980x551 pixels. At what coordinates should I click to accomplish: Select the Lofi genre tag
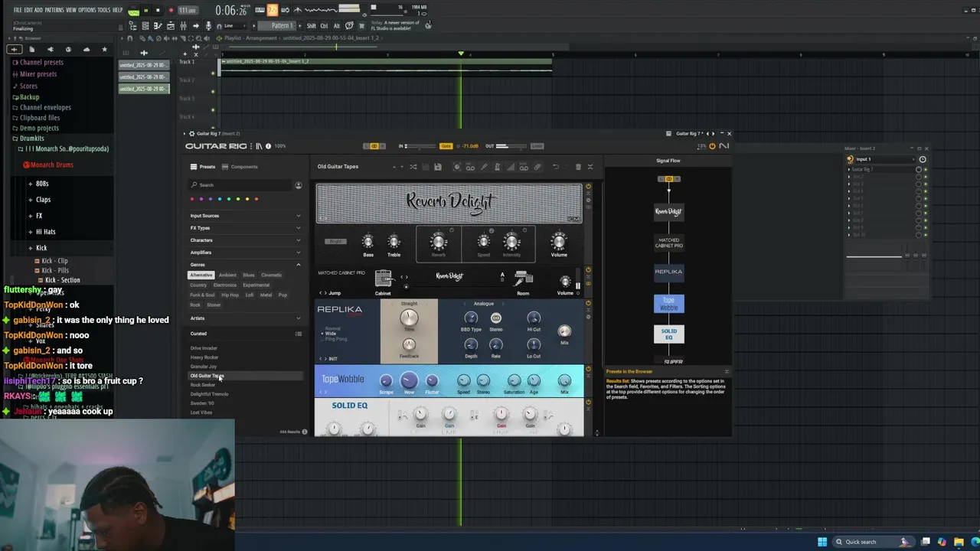coord(250,295)
